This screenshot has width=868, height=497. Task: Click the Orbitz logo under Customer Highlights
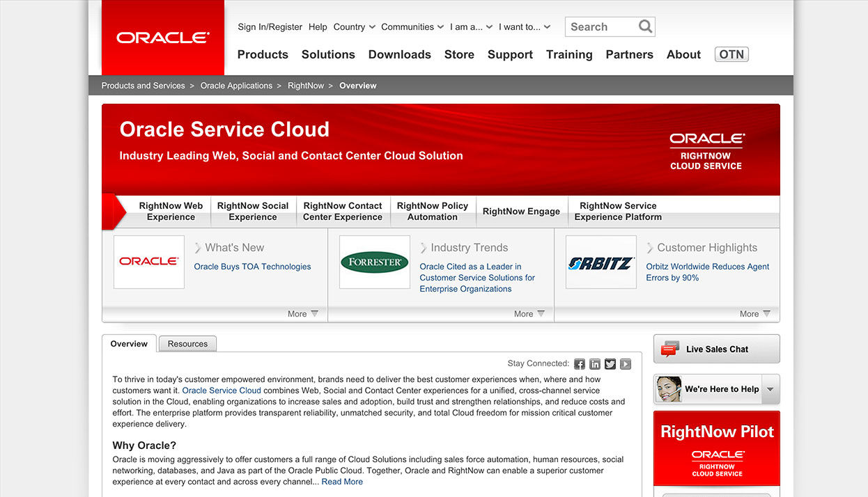600,262
